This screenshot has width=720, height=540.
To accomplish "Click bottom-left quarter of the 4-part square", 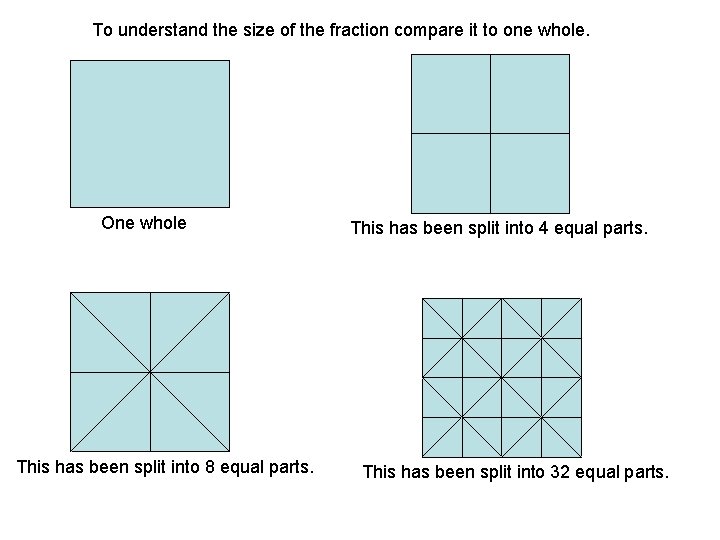I will click(x=451, y=172).
